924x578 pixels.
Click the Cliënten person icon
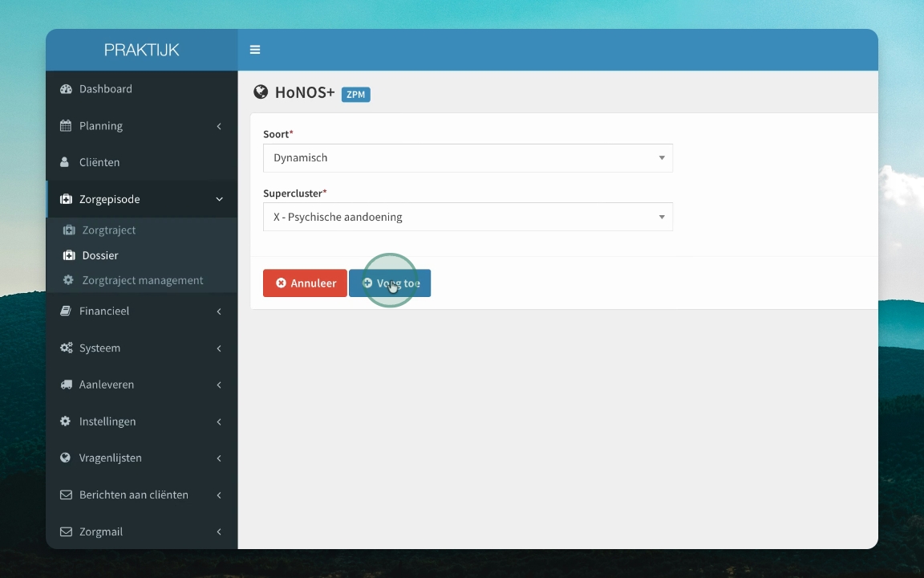tap(64, 162)
